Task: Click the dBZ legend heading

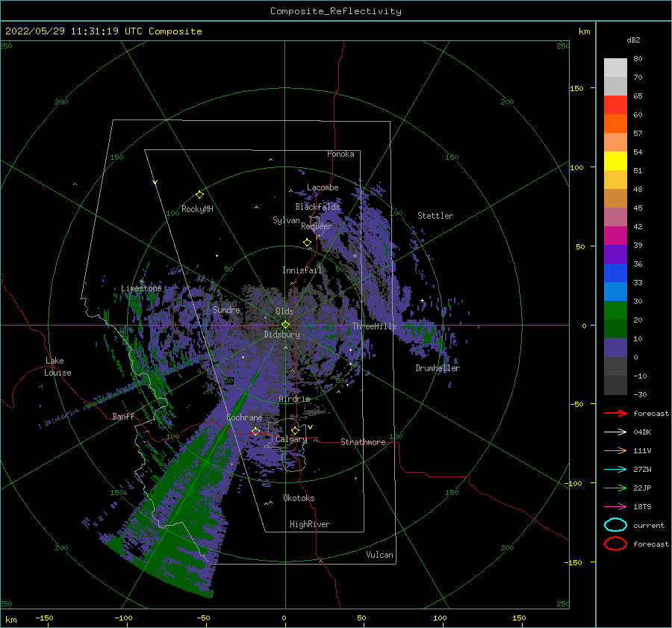Action: click(x=633, y=40)
